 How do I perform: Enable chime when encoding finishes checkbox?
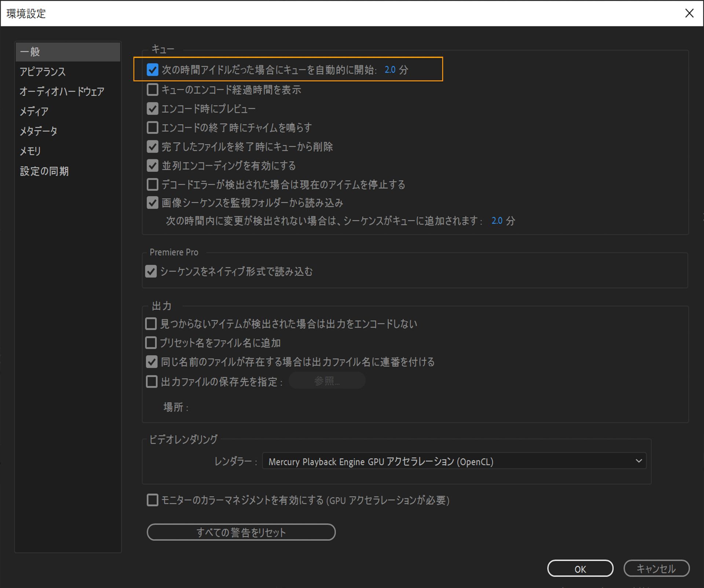pyautogui.click(x=153, y=128)
